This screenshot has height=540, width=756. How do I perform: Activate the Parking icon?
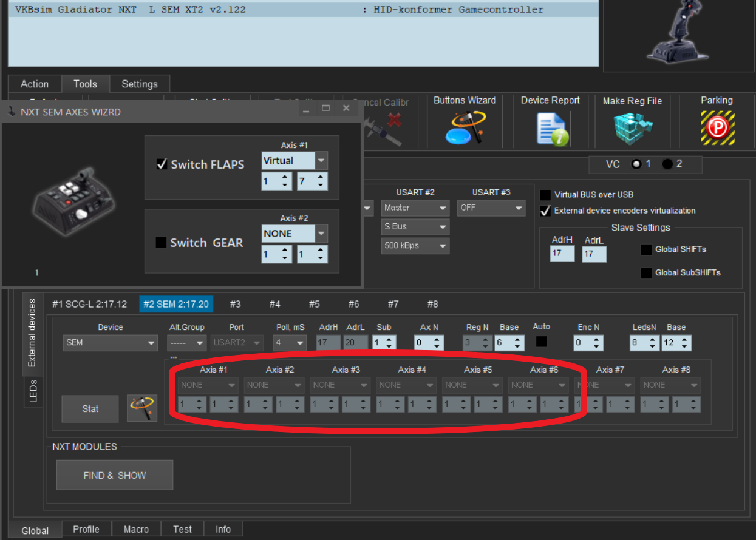click(x=717, y=127)
